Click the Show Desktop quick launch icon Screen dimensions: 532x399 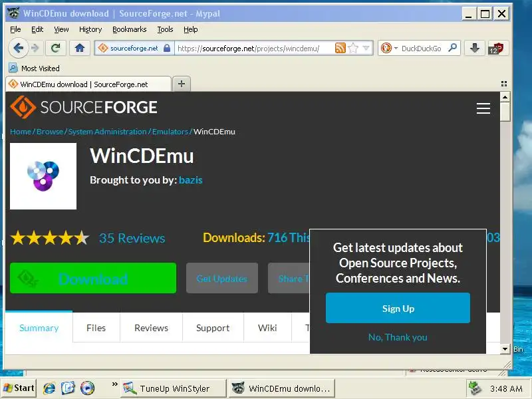tap(68, 388)
